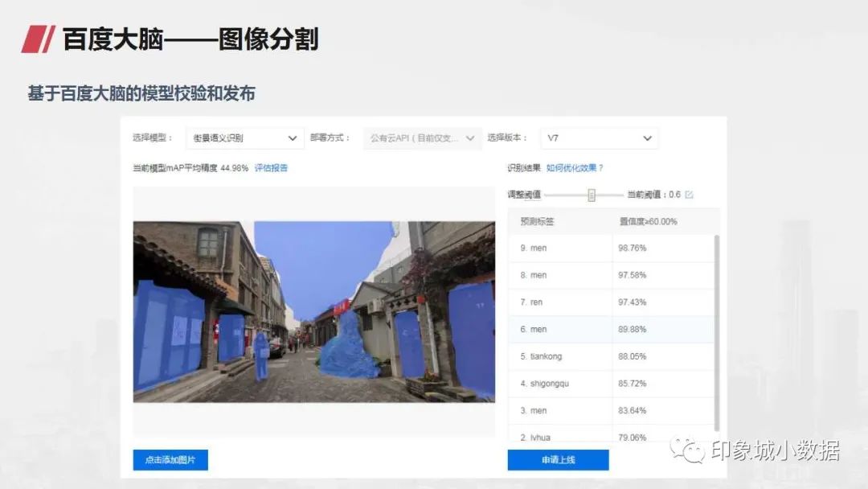Click the 预测标签 column header
Screen dimensions: 868x489
coord(537,221)
